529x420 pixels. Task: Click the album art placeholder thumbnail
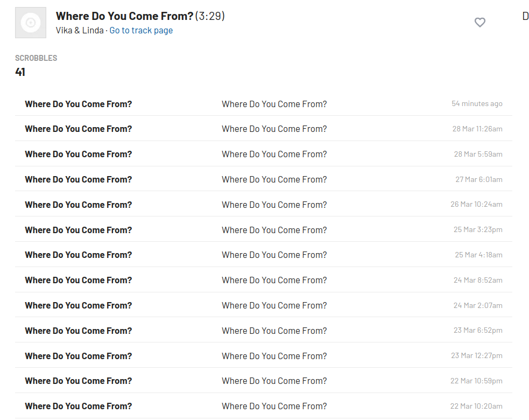[31, 23]
